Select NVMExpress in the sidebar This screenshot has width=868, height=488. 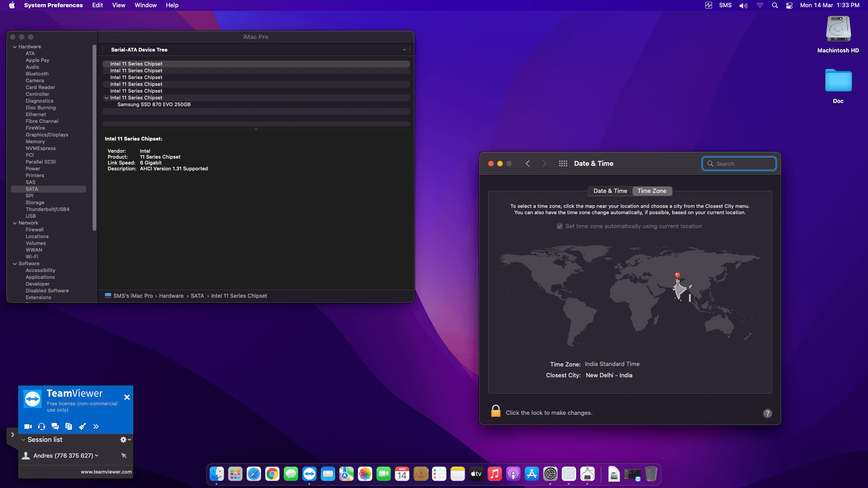coord(41,148)
